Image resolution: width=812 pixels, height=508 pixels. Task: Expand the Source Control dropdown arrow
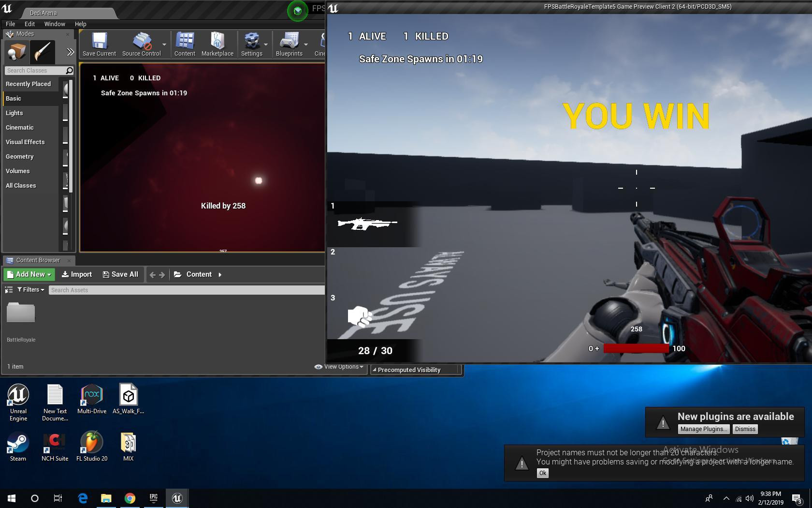164,45
